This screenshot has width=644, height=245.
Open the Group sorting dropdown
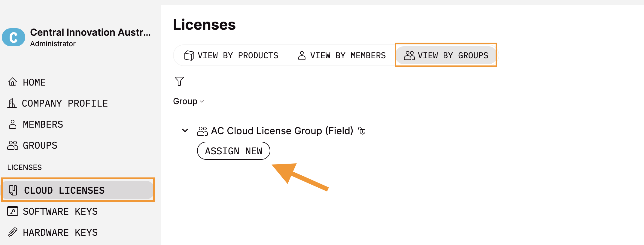[189, 101]
